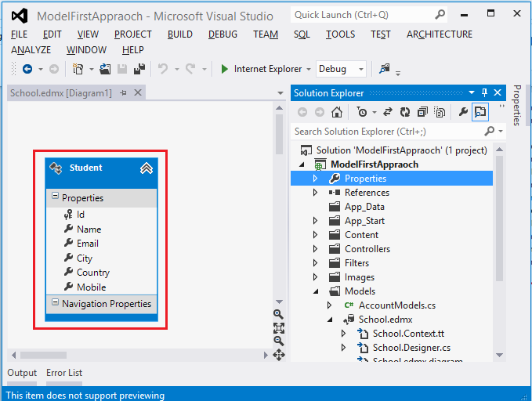Click the Undo toolbar icon
532x401 pixels.
163,69
